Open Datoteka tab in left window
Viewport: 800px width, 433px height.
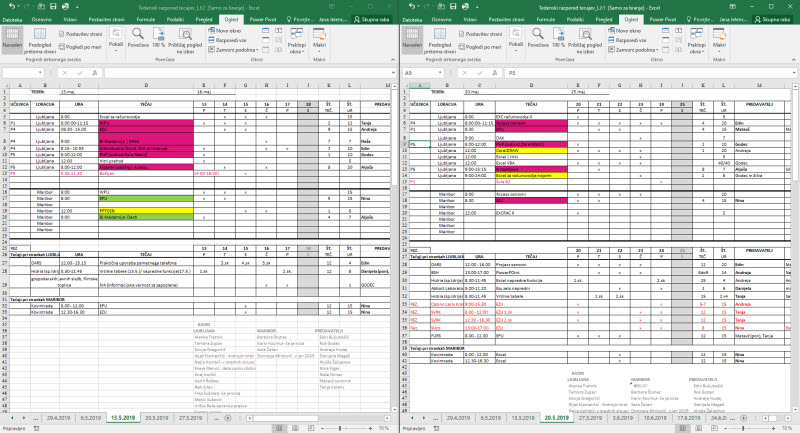(x=12, y=19)
